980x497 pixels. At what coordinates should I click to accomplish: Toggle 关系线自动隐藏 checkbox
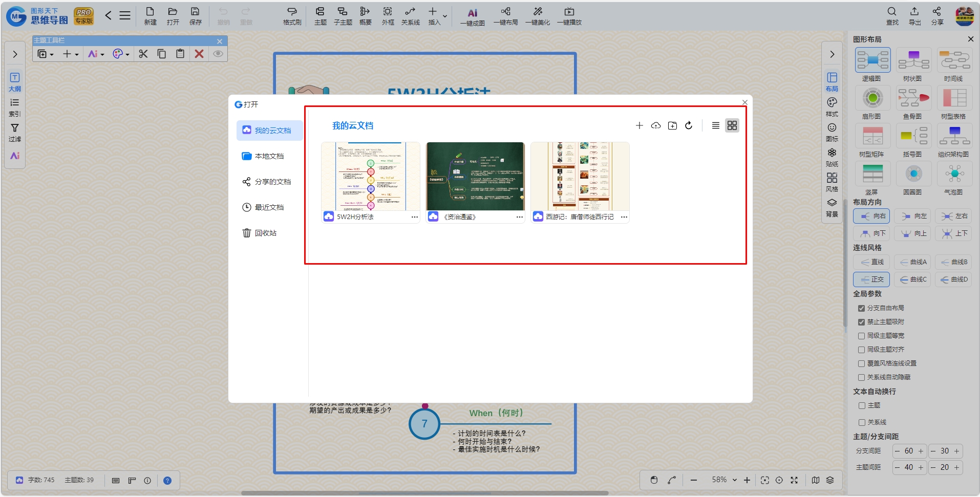861,377
